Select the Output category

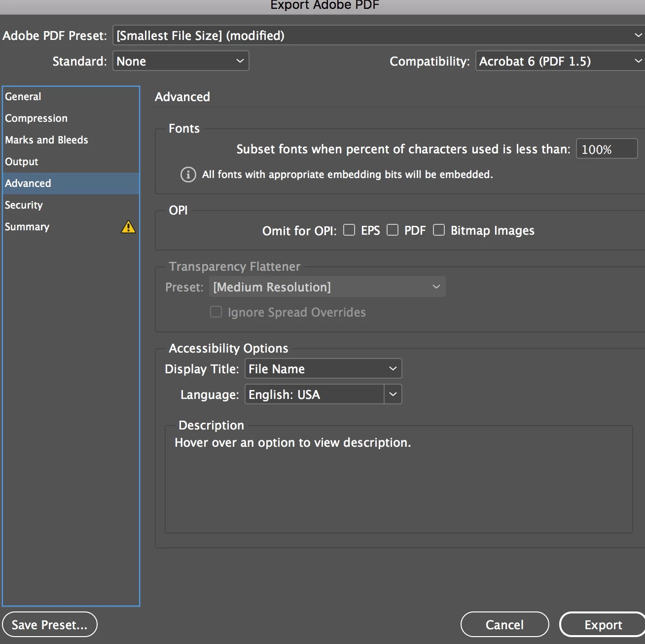(71, 162)
